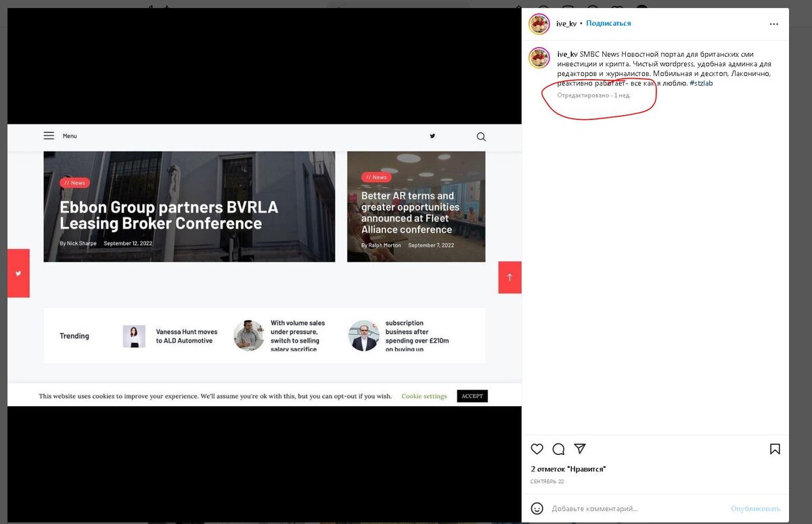Click the September 12, 2022 date
812x524 pixels.
point(128,243)
